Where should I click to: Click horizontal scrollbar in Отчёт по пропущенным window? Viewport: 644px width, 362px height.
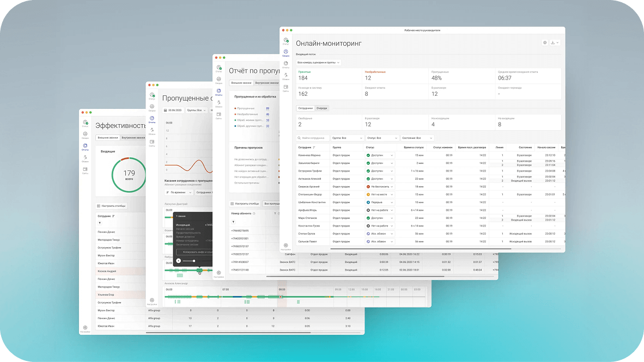click(355, 276)
